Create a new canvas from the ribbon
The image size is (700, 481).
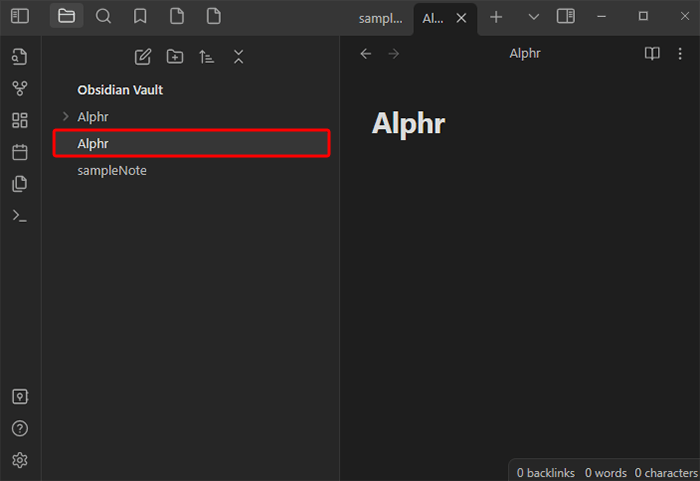pyautogui.click(x=20, y=120)
